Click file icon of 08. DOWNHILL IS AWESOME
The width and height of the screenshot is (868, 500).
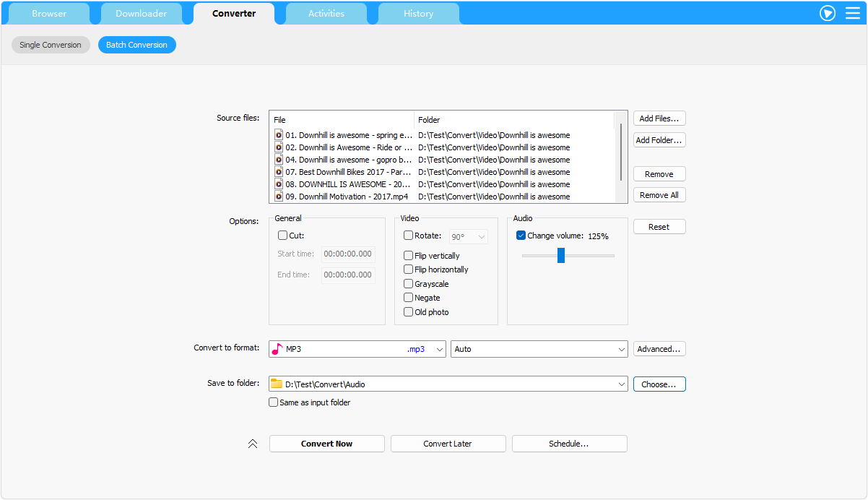tap(279, 184)
